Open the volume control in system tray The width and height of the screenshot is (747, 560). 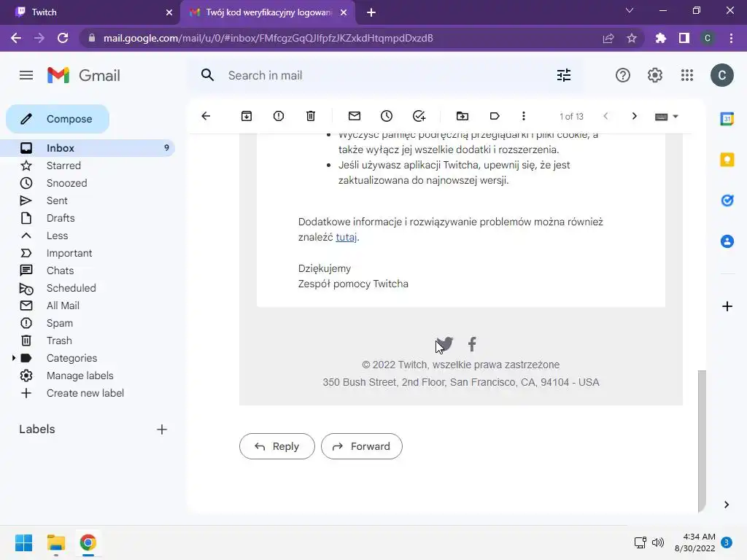(658, 542)
